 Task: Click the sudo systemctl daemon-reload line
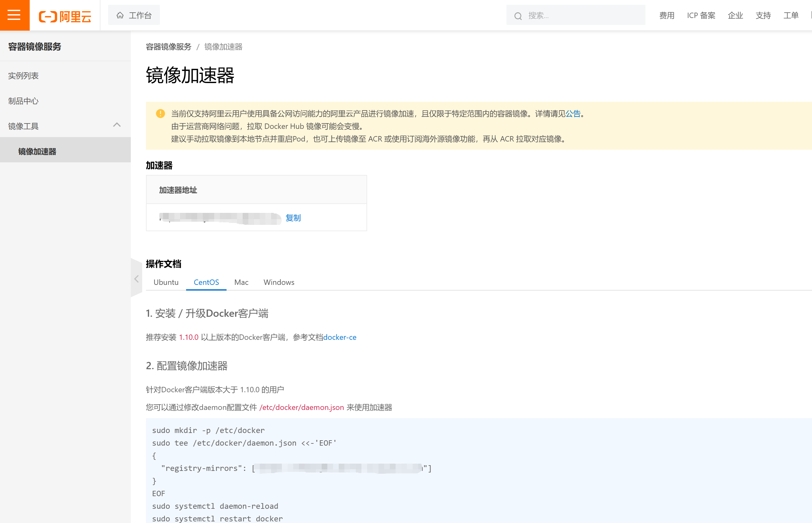215,506
